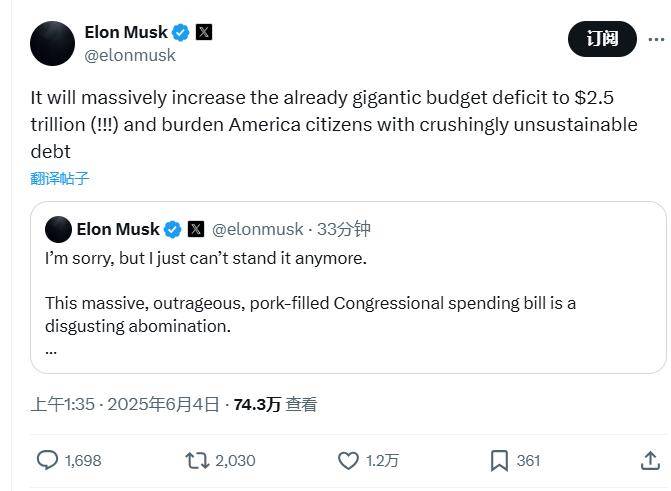The width and height of the screenshot is (671, 491).
Task: Click the Elon Musk display name in header
Action: 125,32
